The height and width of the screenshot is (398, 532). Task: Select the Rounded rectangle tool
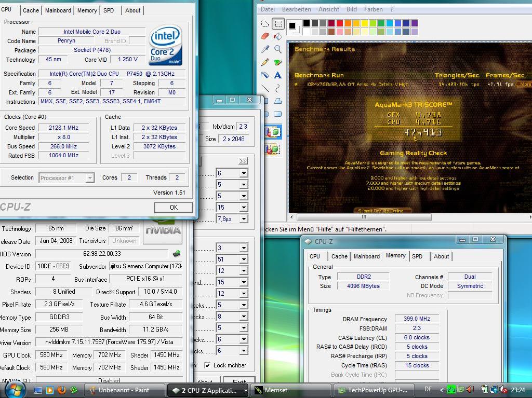coord(278,114)
